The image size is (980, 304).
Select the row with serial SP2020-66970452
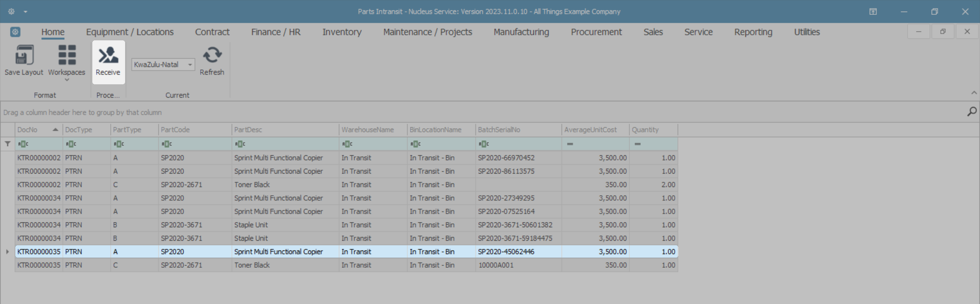pos(346,158)
